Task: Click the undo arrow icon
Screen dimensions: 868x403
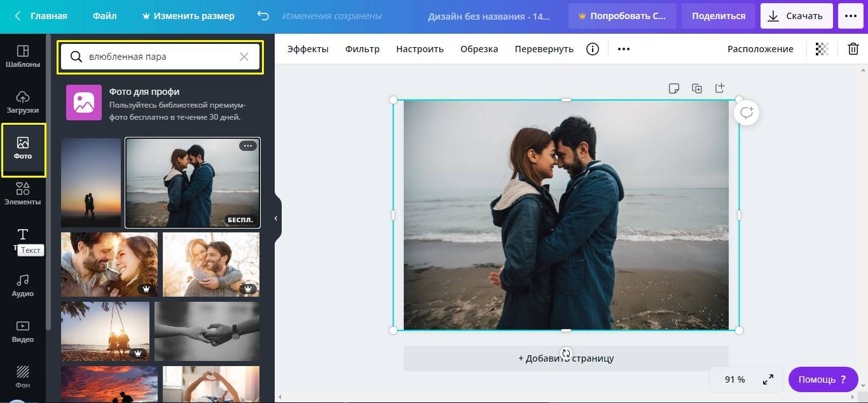Action: click(x=263, y=16)
